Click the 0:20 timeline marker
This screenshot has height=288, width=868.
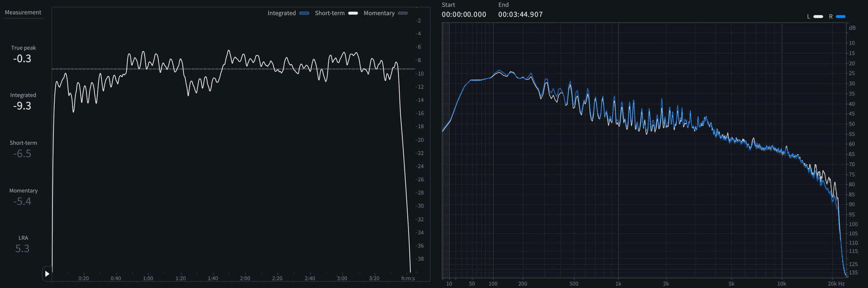pyautogui.click(x=84, y=278)
